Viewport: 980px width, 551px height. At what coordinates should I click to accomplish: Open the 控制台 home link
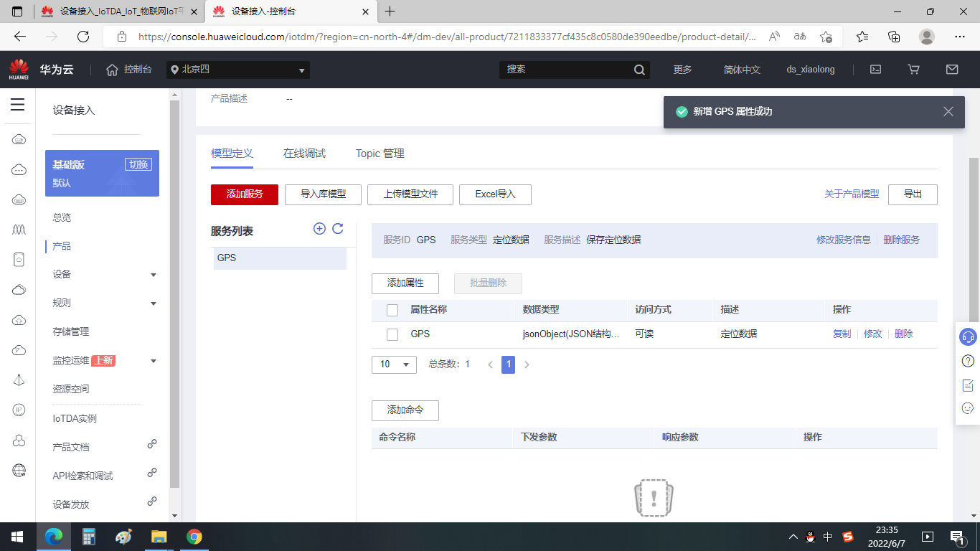[129, 70]
